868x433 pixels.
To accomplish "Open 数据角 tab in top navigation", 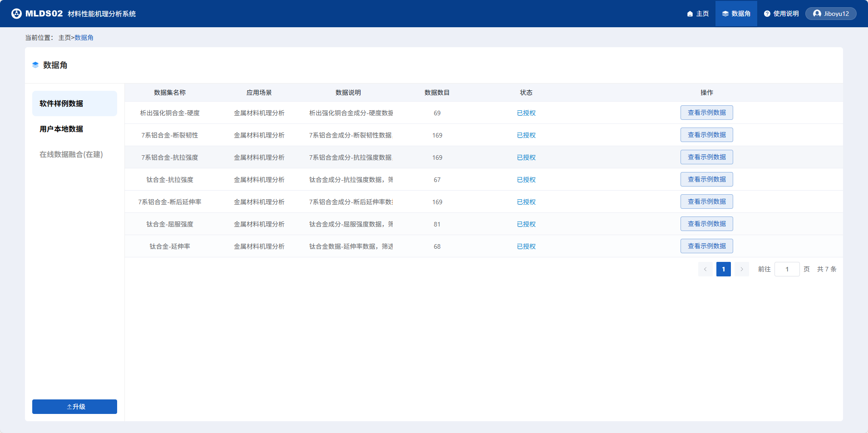I will pos(736,14).
